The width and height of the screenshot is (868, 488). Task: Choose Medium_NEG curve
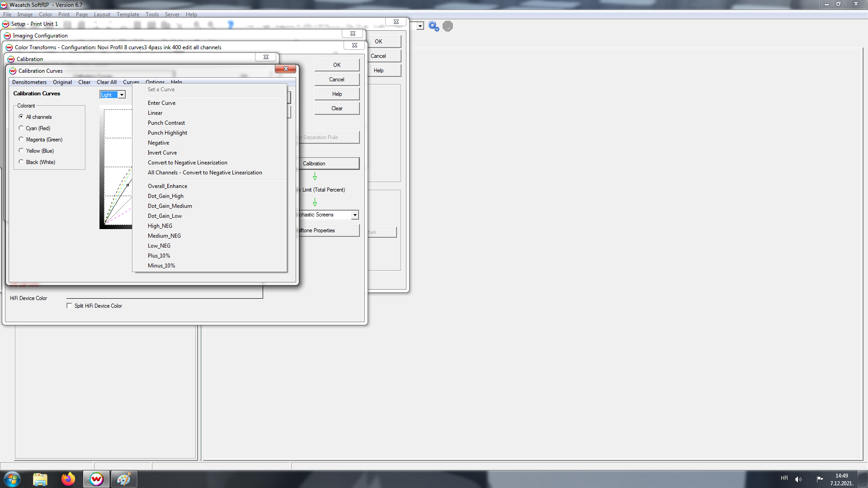tap(210, 236)
